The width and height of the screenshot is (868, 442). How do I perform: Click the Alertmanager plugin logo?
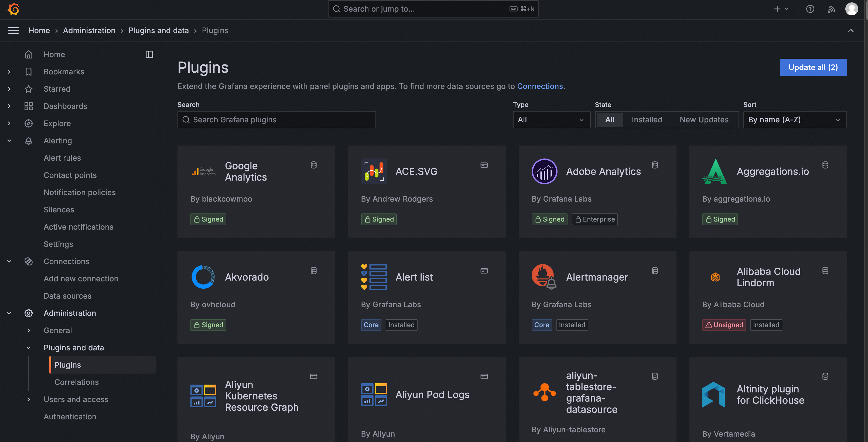[544, 277]
